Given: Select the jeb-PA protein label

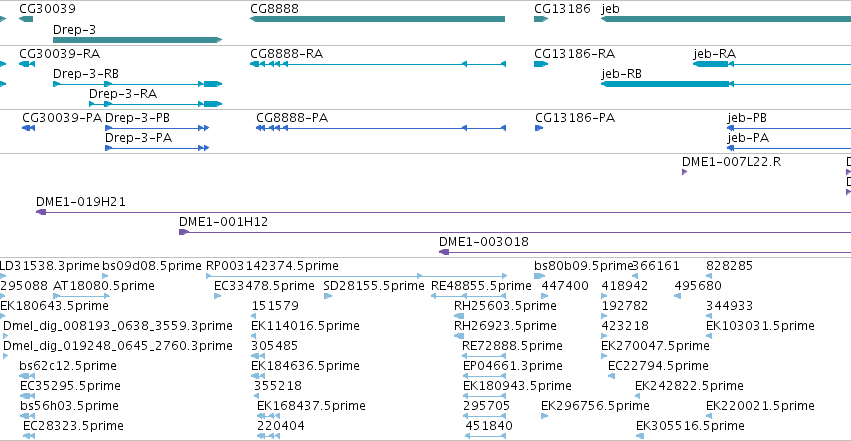Looking at the screenshot, I should 748,138.
